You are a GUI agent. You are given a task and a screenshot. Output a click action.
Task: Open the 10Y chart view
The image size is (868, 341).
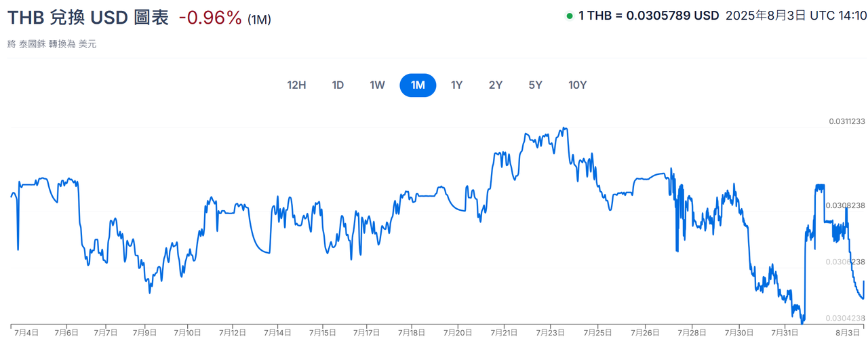578,85
